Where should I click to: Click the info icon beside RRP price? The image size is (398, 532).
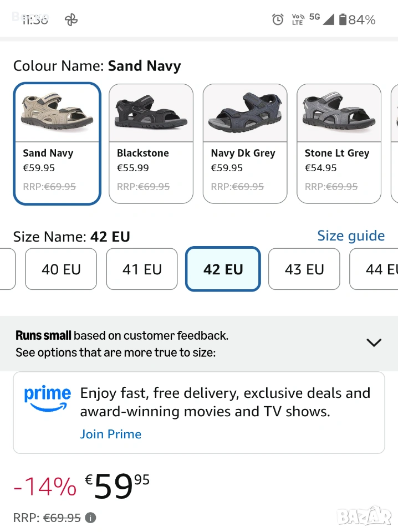pos(91,518)
